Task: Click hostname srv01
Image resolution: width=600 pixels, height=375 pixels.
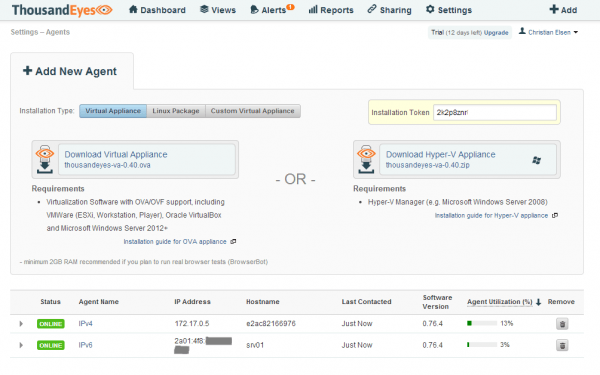Action: [255, 345]
